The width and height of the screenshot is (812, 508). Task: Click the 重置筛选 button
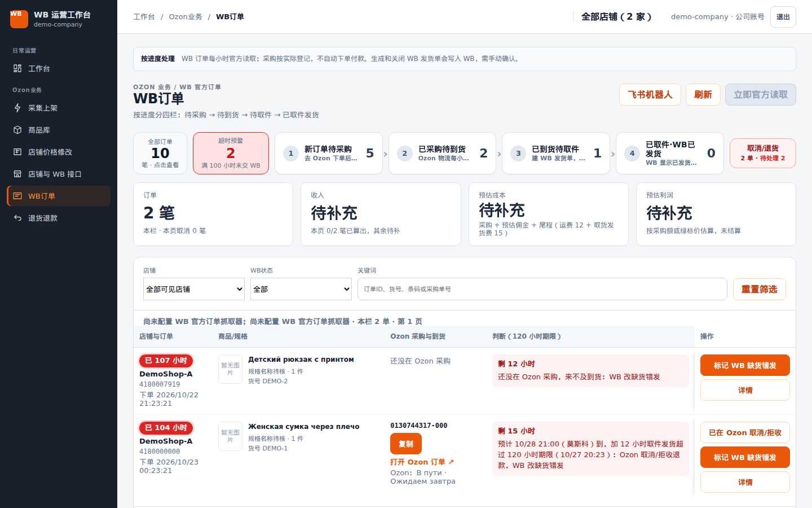tap(760, 290)
